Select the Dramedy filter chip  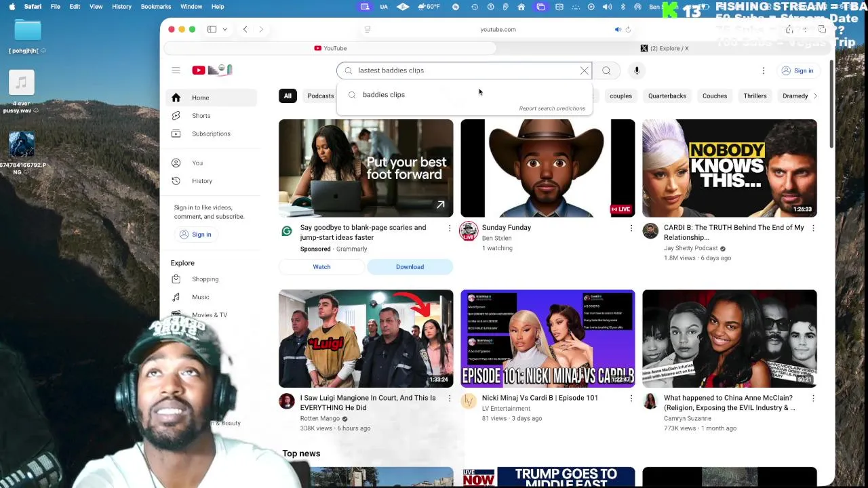[x=795, y=96]
